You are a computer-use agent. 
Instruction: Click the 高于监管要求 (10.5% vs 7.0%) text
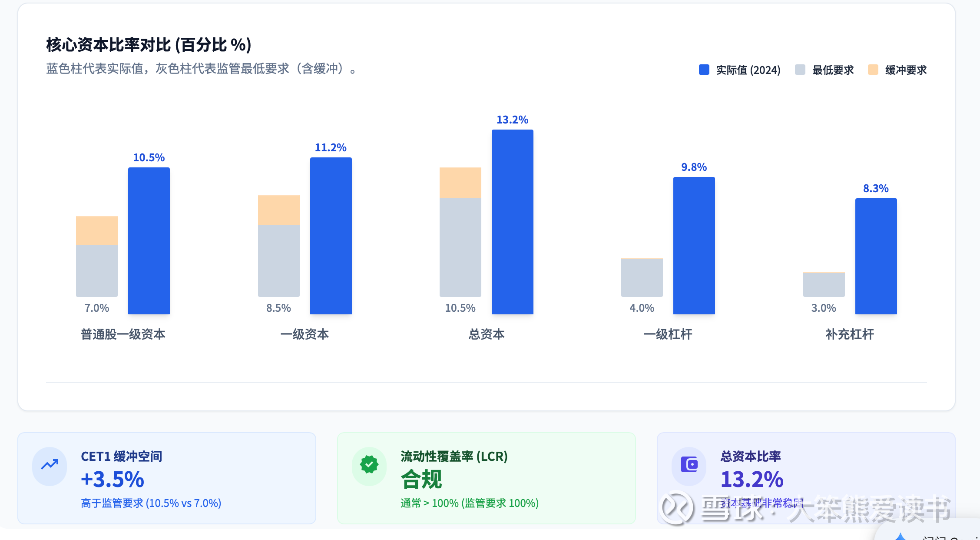[x=151, y=503]
